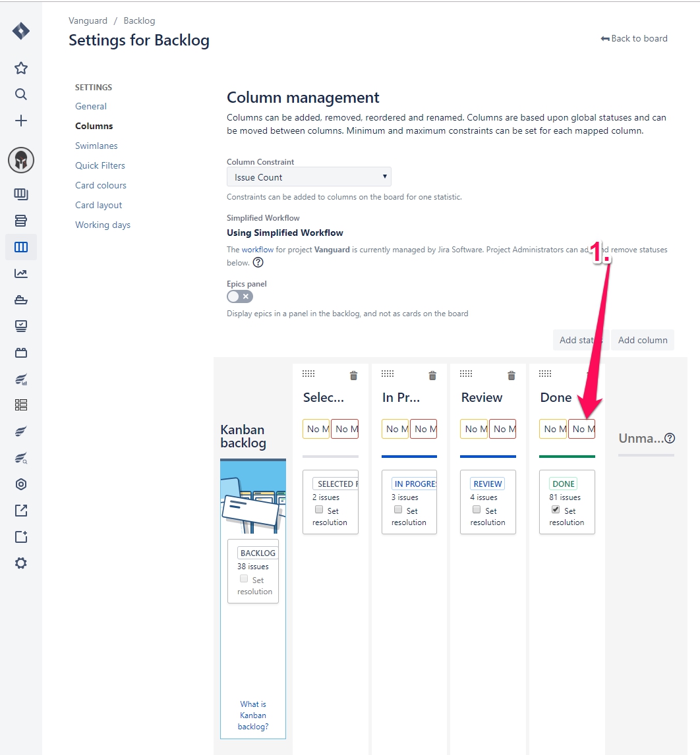Click the Add column button

pyautogui.click(x=643, y=340)
